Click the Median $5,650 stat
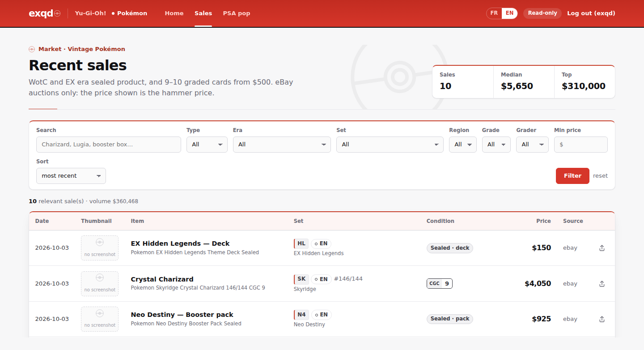This screenshot has height=350, width=644. [524, 81]
